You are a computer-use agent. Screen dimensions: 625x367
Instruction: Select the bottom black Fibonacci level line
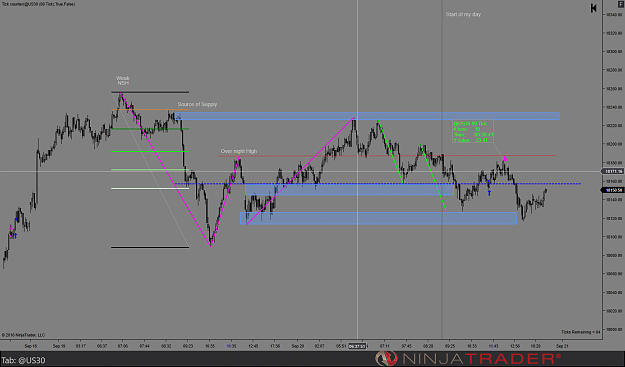pos(150,247)
